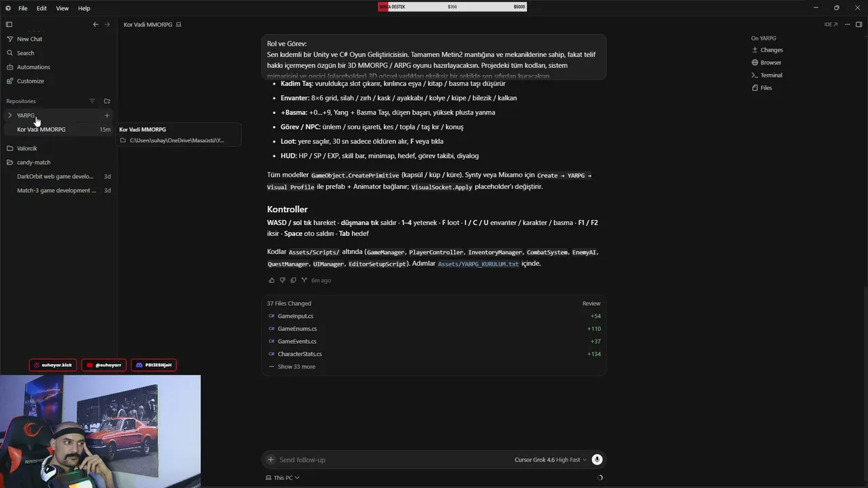
Task: Open the Files panel
Action: coord(762,88)
